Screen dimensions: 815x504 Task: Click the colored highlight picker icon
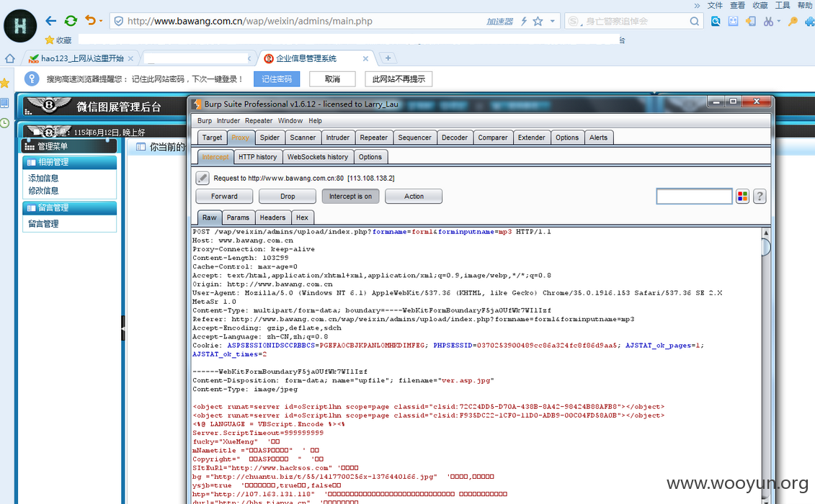[x=742, y=197]
